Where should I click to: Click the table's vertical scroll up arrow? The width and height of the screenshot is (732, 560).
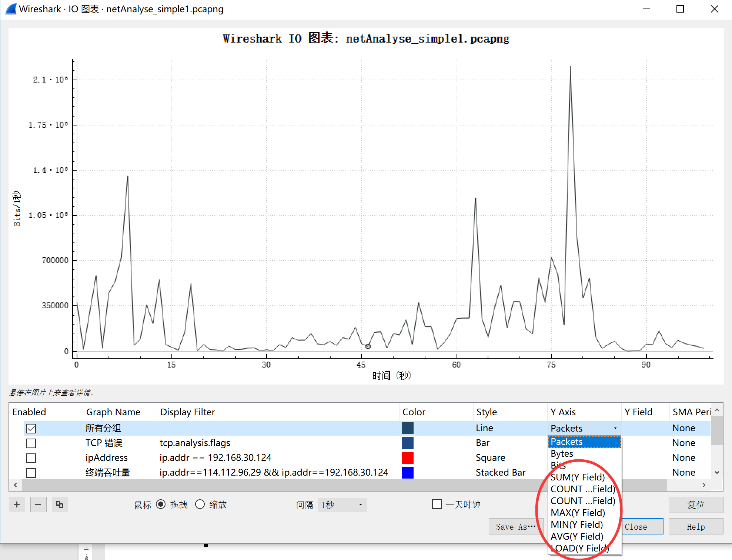click(x=717, y=410)
